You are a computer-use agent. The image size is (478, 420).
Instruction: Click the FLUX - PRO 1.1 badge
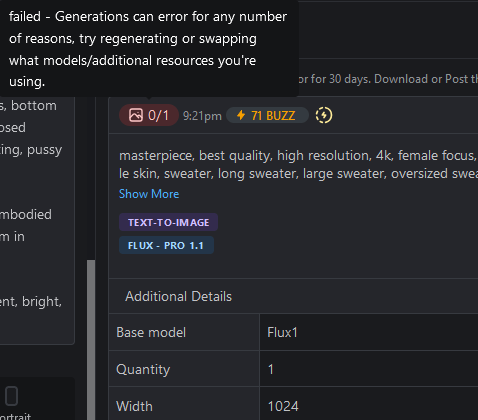tap(166, 245)
